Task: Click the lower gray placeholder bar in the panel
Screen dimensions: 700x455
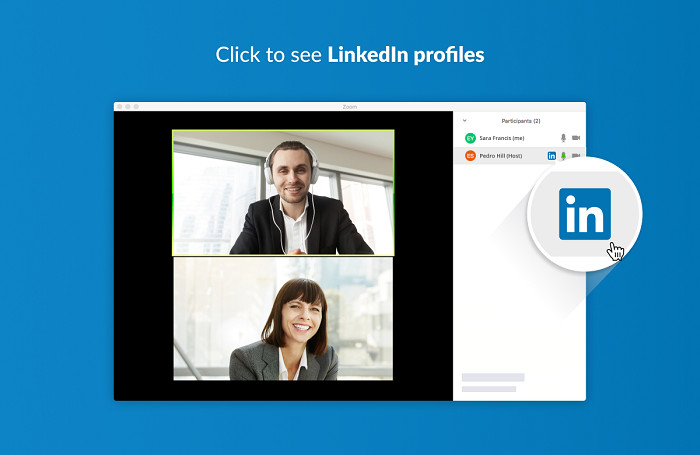Action: coord(489,389)
